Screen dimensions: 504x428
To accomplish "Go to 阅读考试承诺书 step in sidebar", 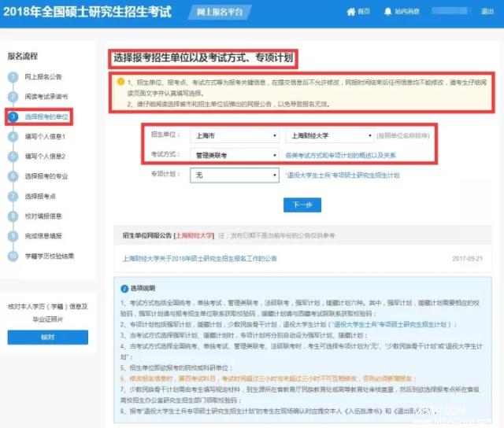I will click(x=49, y=96).
